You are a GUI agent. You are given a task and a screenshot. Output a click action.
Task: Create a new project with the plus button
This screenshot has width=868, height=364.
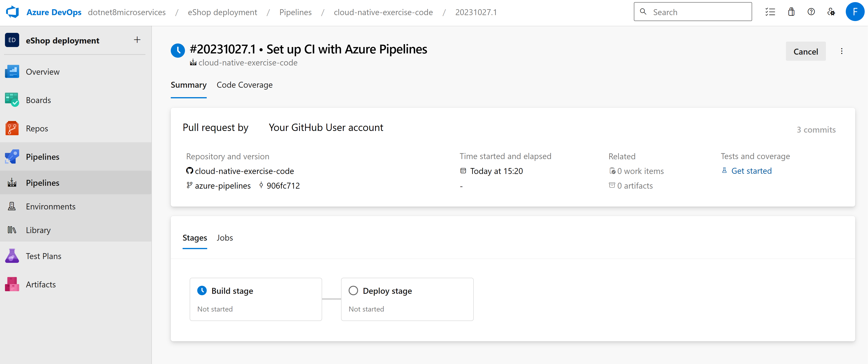(137, 40)
